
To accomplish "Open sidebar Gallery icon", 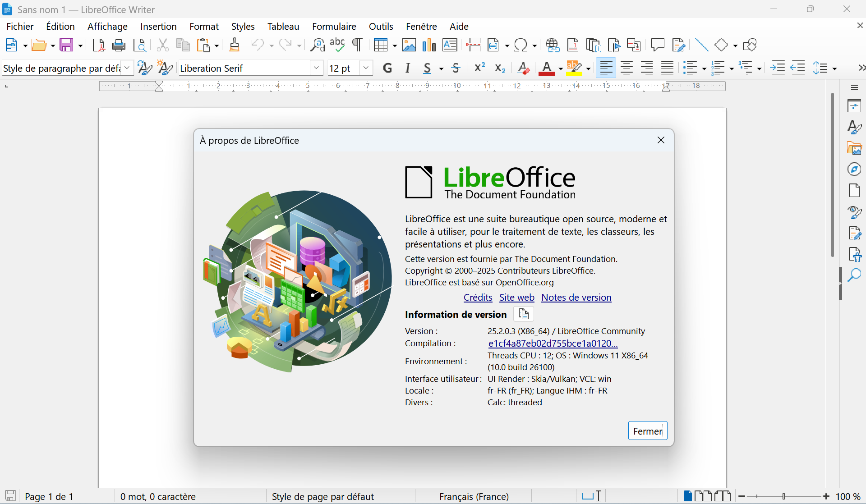I will pyautogui.click(x=854, y=148).
